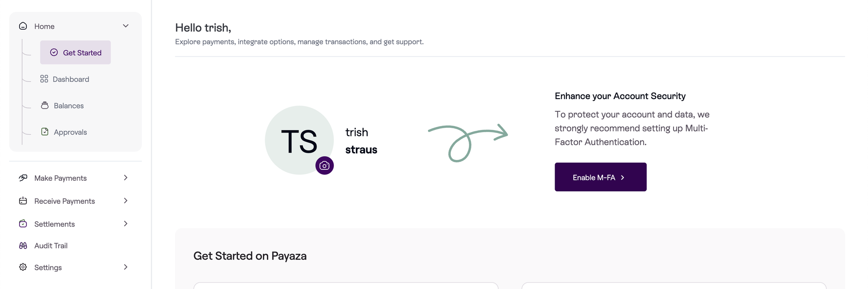Expand the Settings submenu arrow

point(126,267)
